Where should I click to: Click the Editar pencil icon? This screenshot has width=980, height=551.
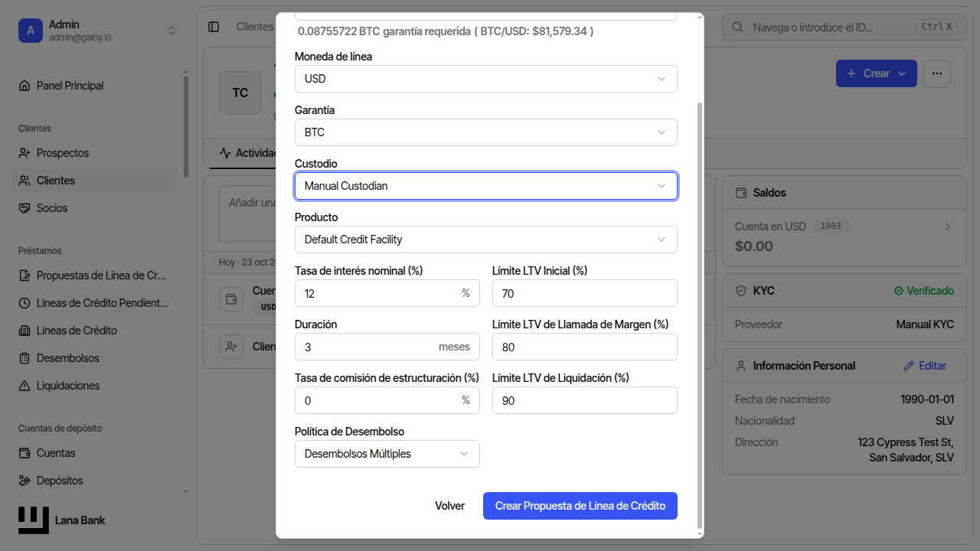click(x=909, y=366)
